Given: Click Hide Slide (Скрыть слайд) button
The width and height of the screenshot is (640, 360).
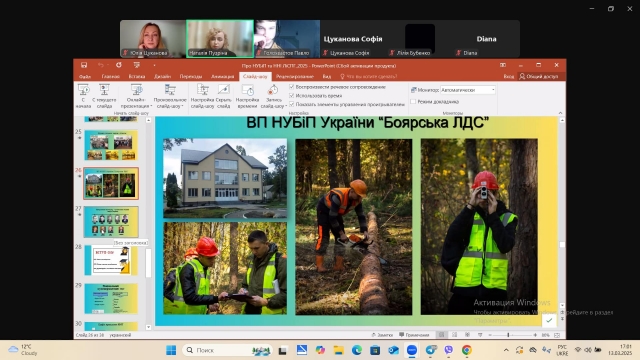Looking at the screenshot, I should click(x=224, y=96).
